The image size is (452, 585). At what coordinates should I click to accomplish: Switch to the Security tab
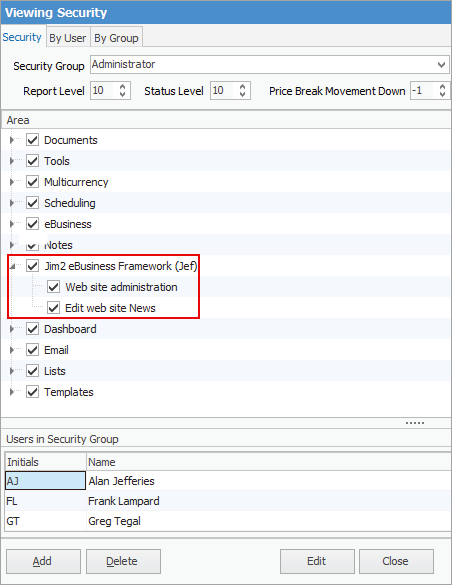tap(22, 37)
